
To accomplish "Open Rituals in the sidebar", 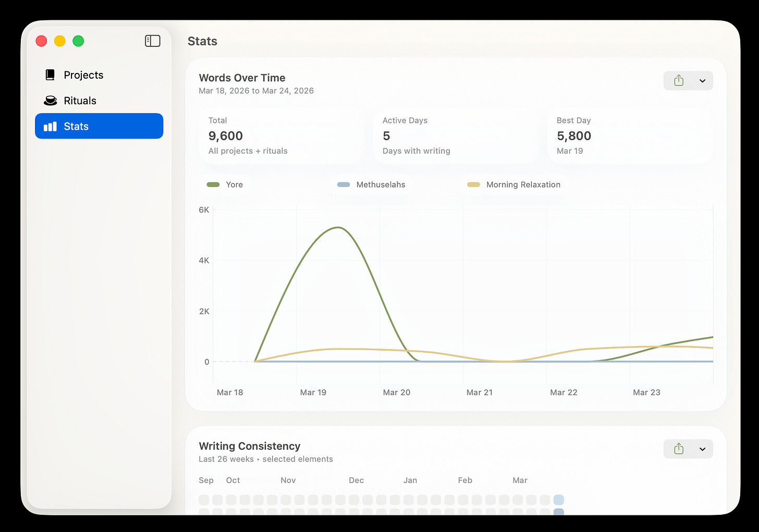I will 99,101.
